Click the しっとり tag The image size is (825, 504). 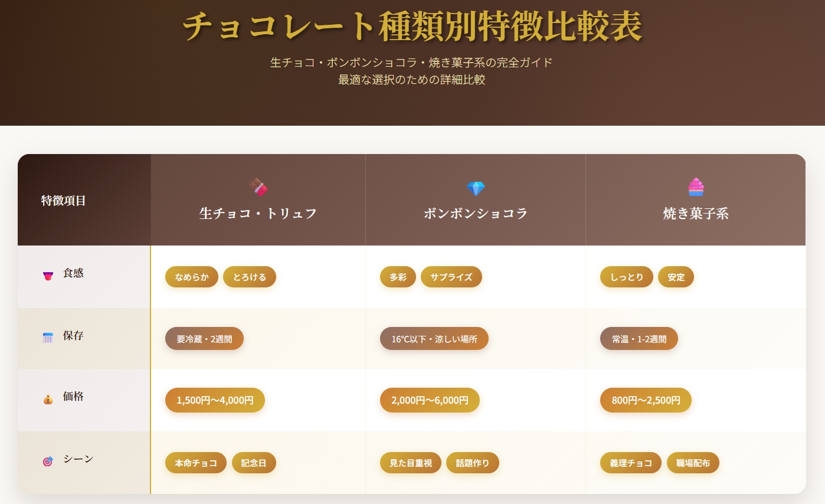point(627,277)
